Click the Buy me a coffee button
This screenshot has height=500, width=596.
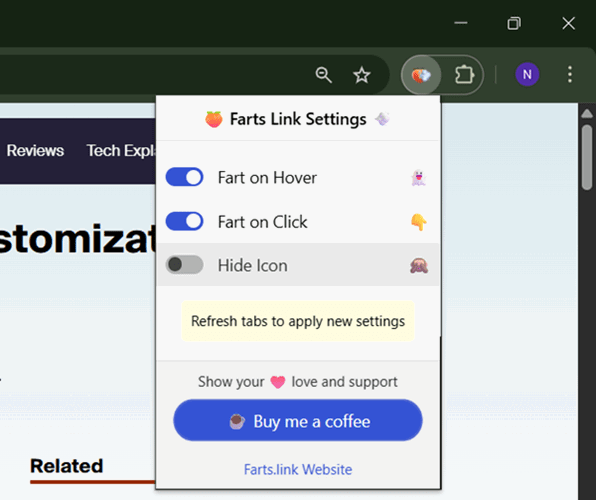pyautogui.click(x=298, y=421)
